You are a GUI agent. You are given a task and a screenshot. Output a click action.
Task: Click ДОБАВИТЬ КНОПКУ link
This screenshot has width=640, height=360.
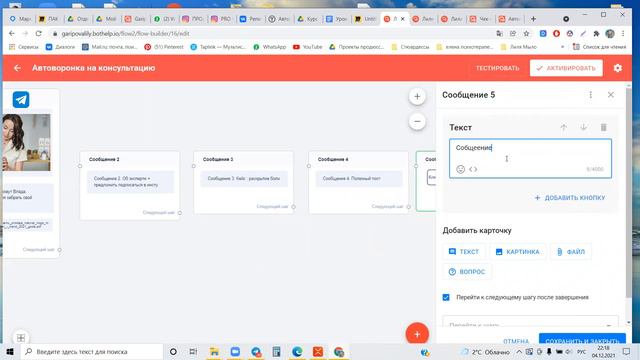pos(570,198)
